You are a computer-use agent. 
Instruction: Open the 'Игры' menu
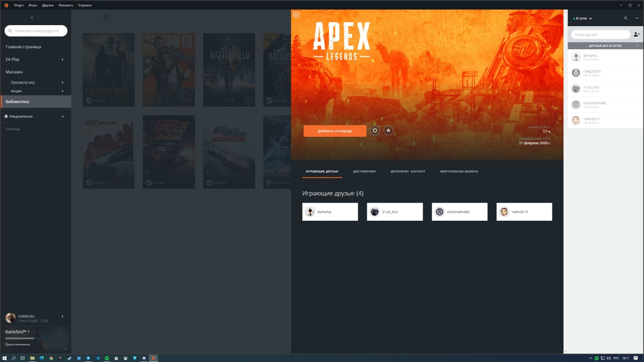(x=33, y=5)
